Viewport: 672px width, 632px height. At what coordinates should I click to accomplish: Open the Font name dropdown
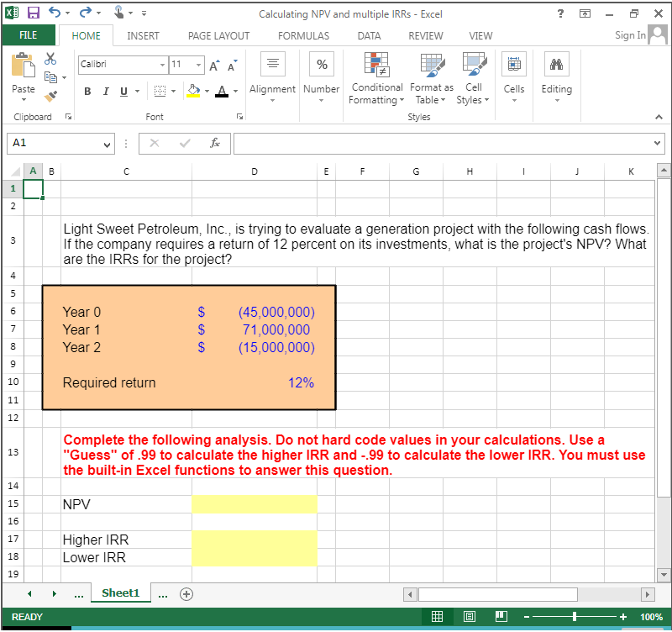pos(163,65)
